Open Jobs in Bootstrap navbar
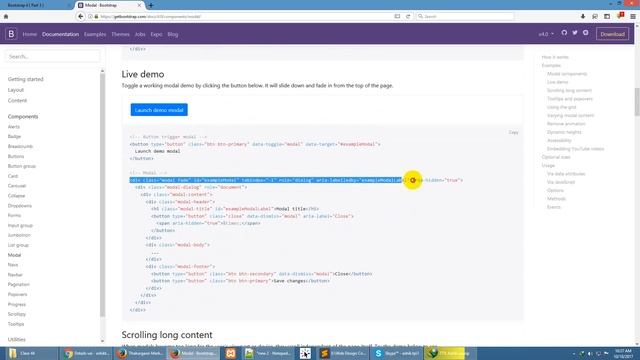 [x=140, y=34]
